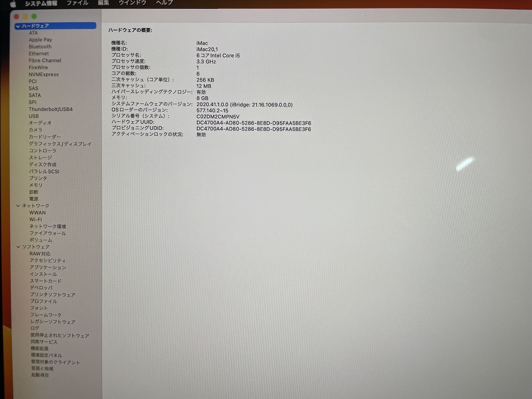The width and height of the screenshot is (532, 399).
Task: Select ネットワーク環境 in the sidebar
Action: (48, 227)
